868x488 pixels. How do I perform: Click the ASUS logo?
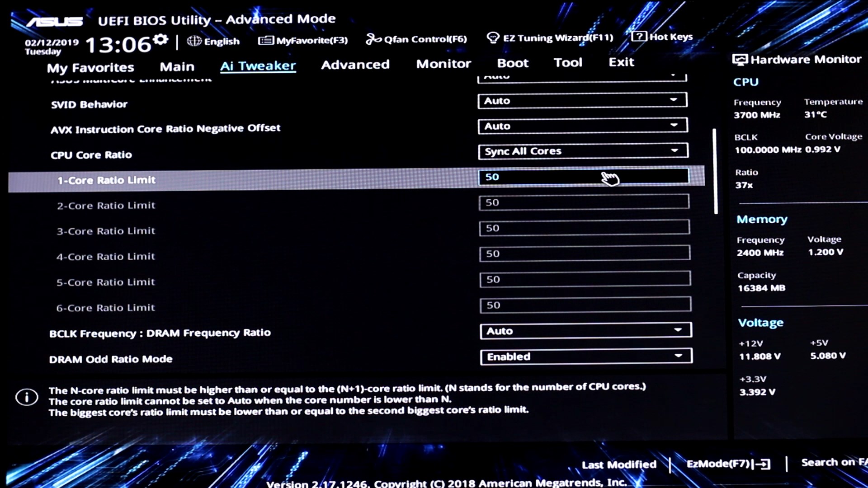(55, 21)
